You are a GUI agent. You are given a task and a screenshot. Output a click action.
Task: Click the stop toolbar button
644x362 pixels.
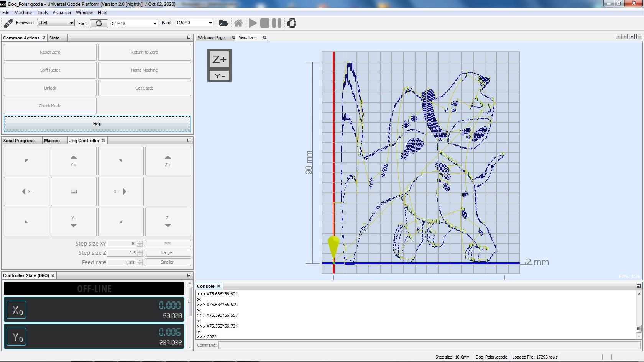click(264, 23)
